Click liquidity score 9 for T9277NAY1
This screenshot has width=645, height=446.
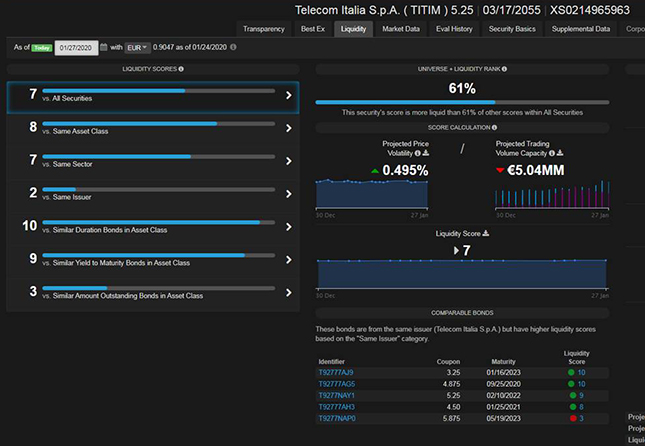(581, 395)
